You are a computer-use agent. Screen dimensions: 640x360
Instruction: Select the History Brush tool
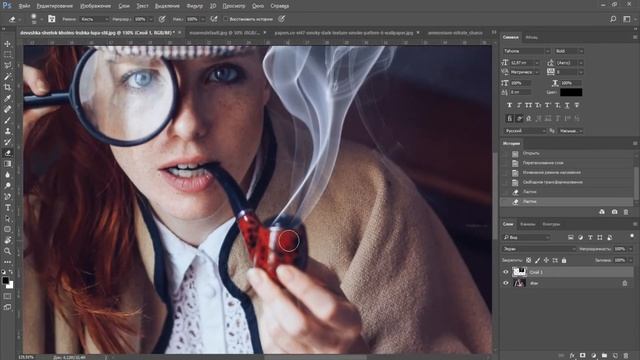pos(7,142)
